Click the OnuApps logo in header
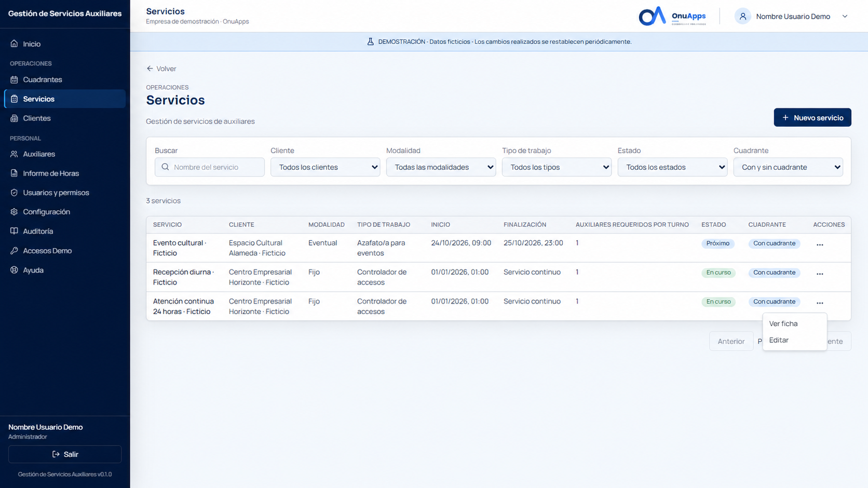Viewport: 868px width, 488px height. click(x=672, y=16)
